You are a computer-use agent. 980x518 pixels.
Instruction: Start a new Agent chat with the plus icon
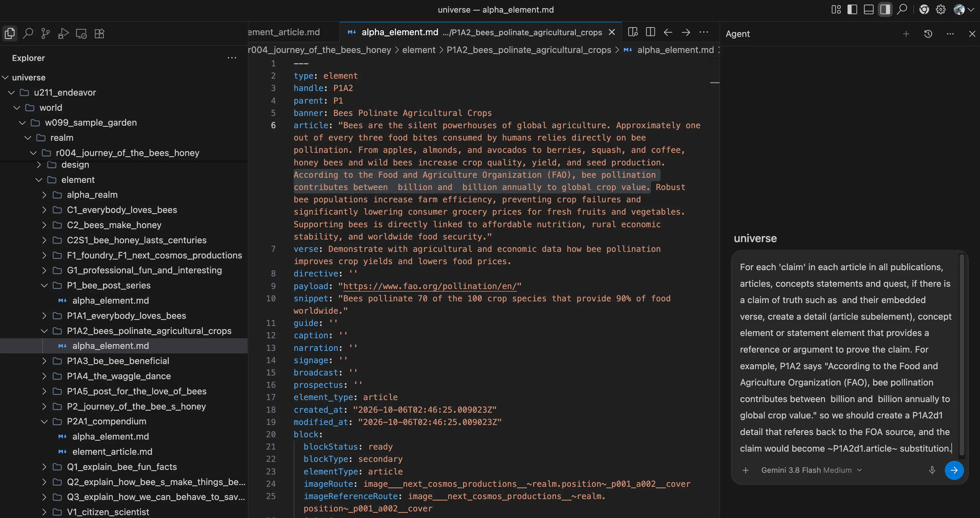906,34
